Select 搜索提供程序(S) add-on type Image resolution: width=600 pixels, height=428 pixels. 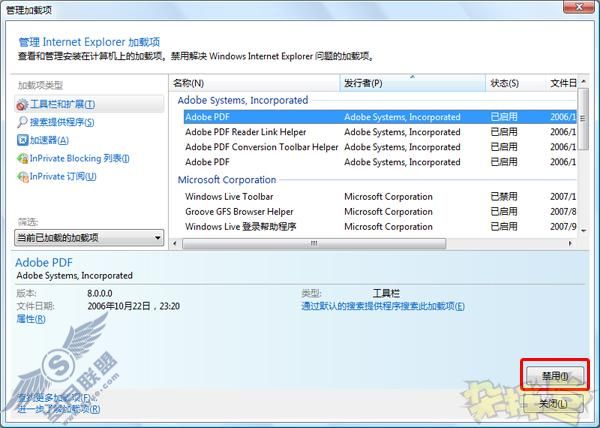[x=62, y=122]
